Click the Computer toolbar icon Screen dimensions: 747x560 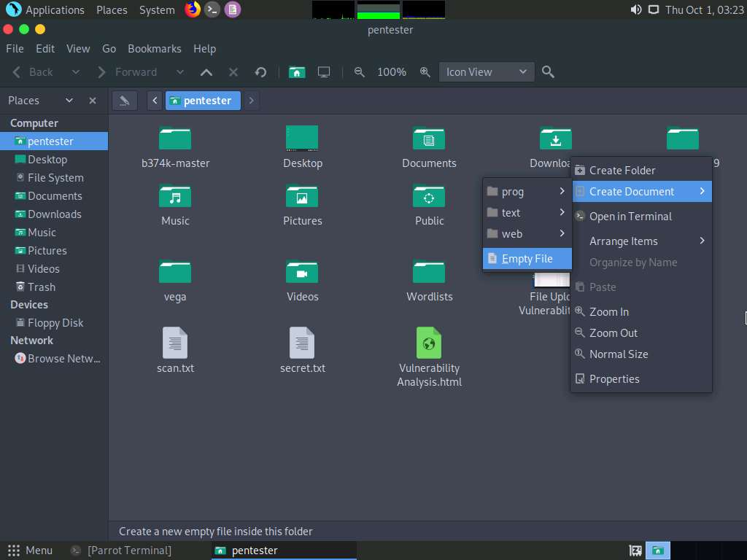pyautogui.click(x=324, y=72)
